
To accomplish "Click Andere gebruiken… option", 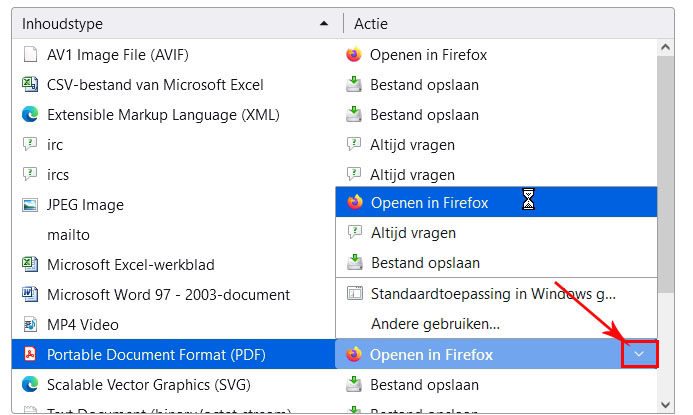I will (x=435, y=324).
